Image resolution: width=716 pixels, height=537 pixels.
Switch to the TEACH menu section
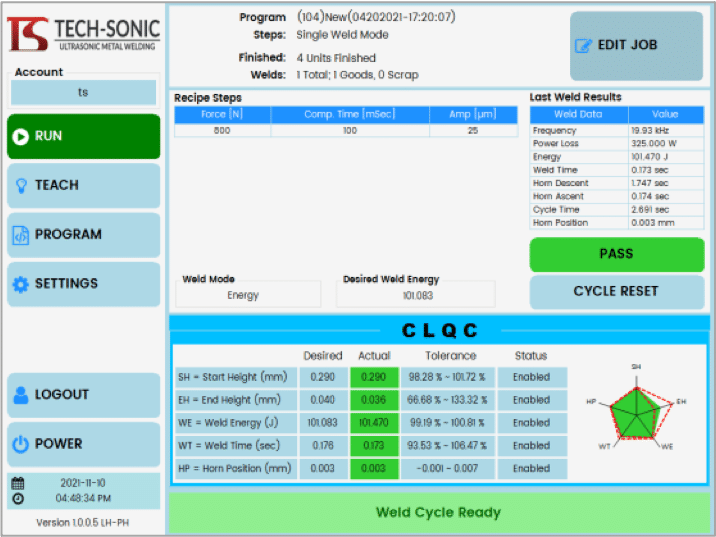click(x=84, y=185)
